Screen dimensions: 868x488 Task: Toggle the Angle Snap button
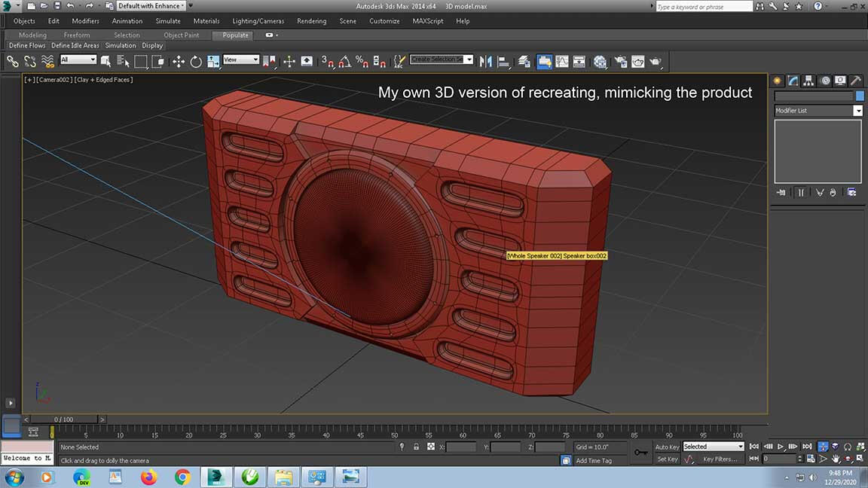pyautogui.click(x=344, y=61)
